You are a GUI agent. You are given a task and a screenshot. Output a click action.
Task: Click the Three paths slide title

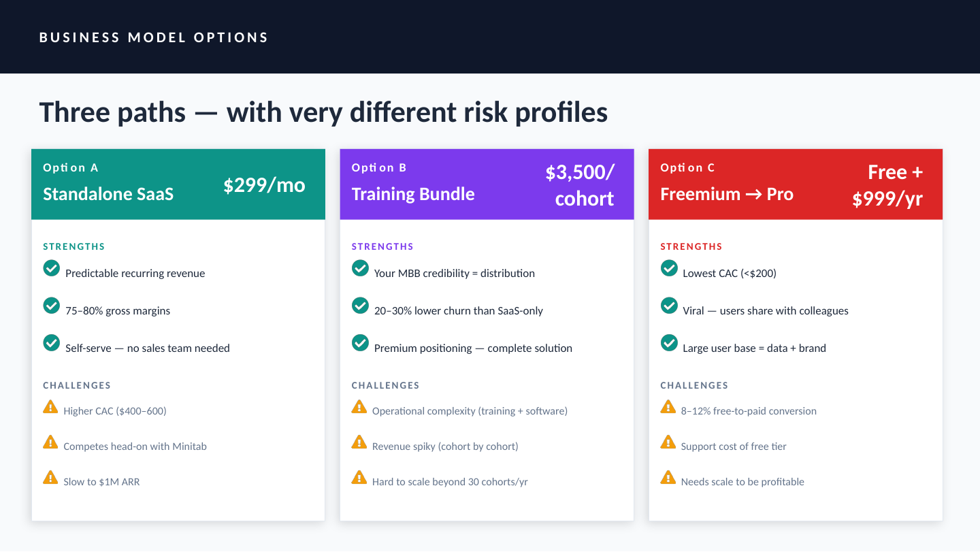coord(323,112)
